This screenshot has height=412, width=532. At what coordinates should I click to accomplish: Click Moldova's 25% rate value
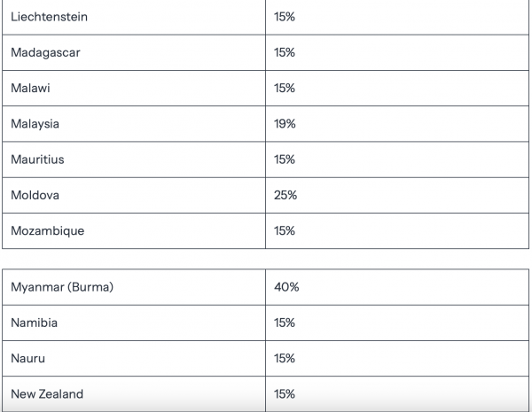tap(286, 195)
